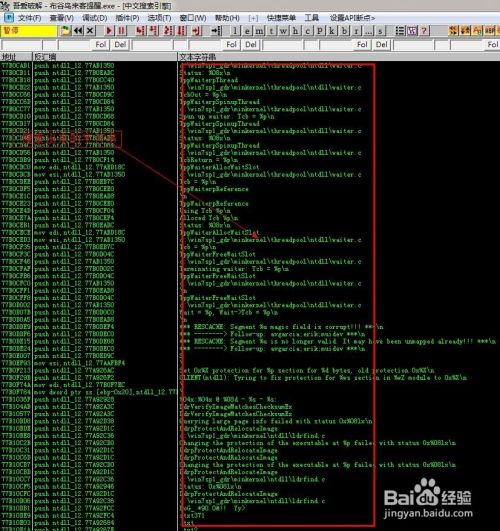This screenshot has width=500, height=531.
Task: Click the first Del button in the bar
Action: pyautogui.click(x=120, y=45)
